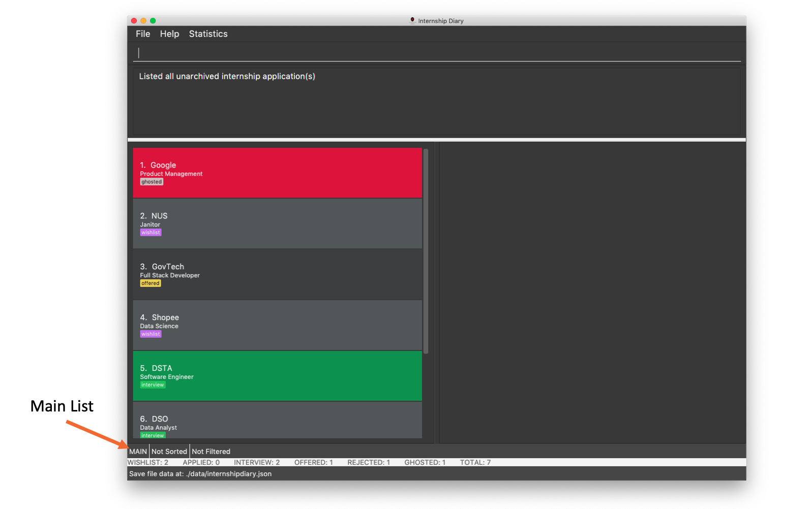This screenshot has width=812, height=509.
Task: Click the interview tag on DSTA
Action: point(153,385)
